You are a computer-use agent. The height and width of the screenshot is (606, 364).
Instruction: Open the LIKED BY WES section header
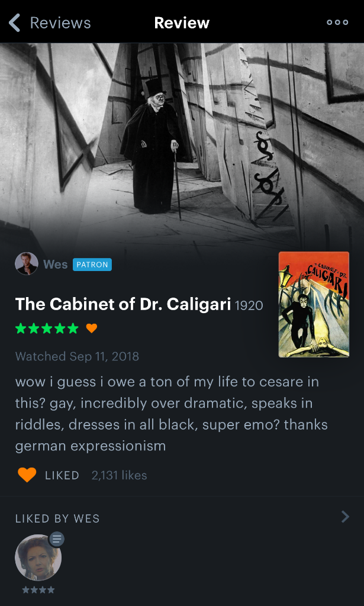57,518
